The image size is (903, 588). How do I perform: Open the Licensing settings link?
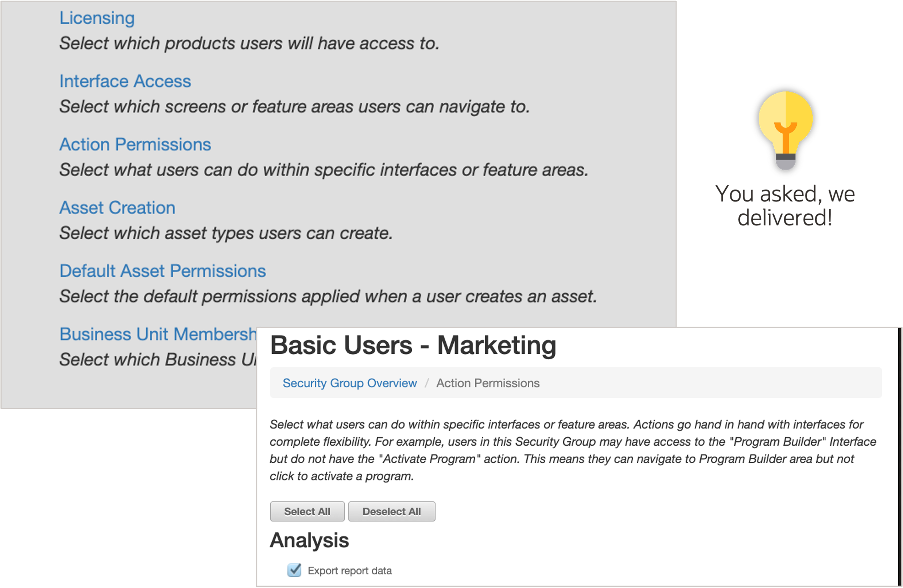pos(97,18)
